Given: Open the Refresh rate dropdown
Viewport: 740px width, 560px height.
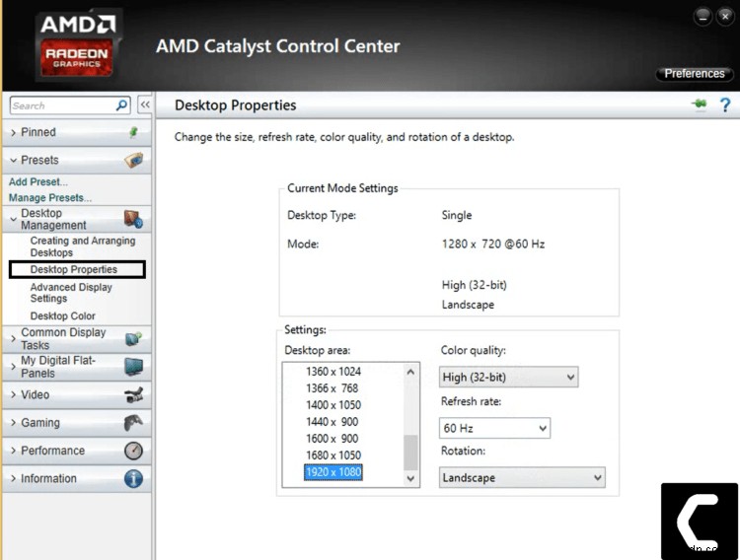Looking at the screenshot, I should click(x=494, y=428).
